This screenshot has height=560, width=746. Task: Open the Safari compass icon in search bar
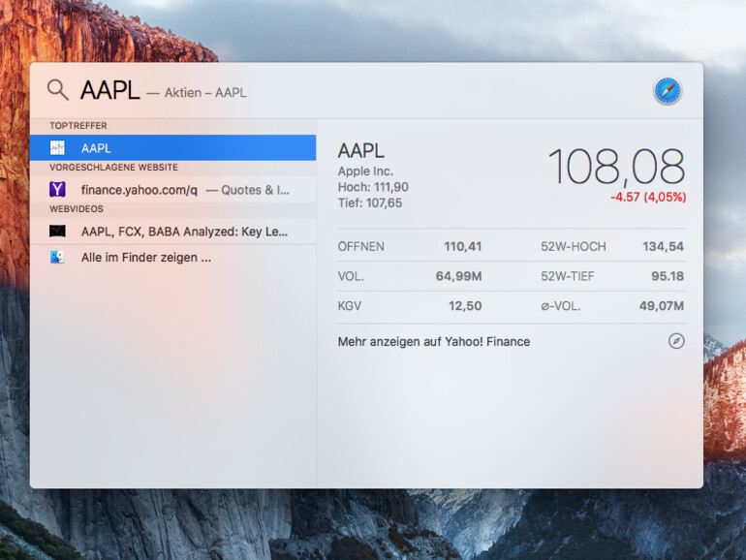[x=668, y=90]
